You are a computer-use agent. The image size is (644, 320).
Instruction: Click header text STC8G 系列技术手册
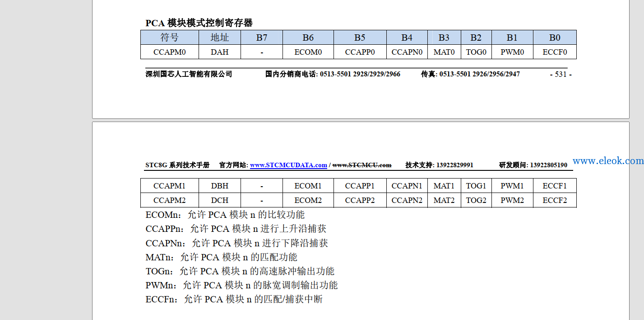click(177, 165)
